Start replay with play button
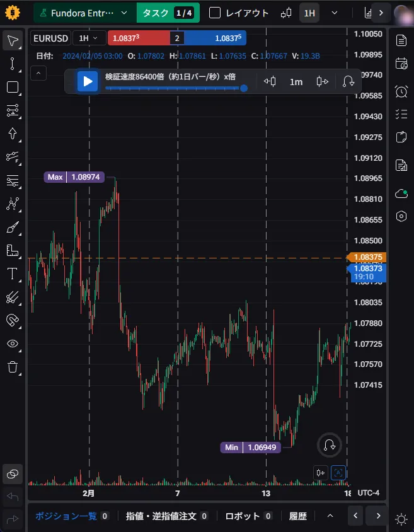 click(x=88, y=81)
